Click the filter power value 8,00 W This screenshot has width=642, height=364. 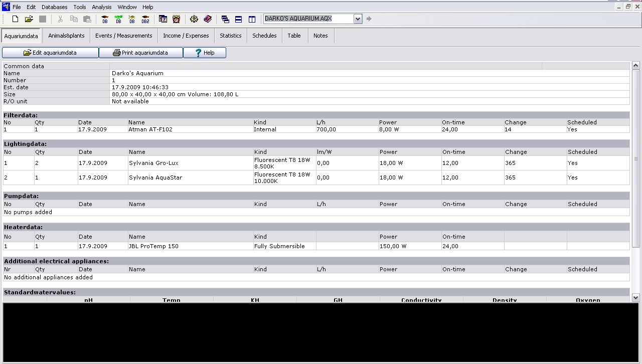[390, 129]
